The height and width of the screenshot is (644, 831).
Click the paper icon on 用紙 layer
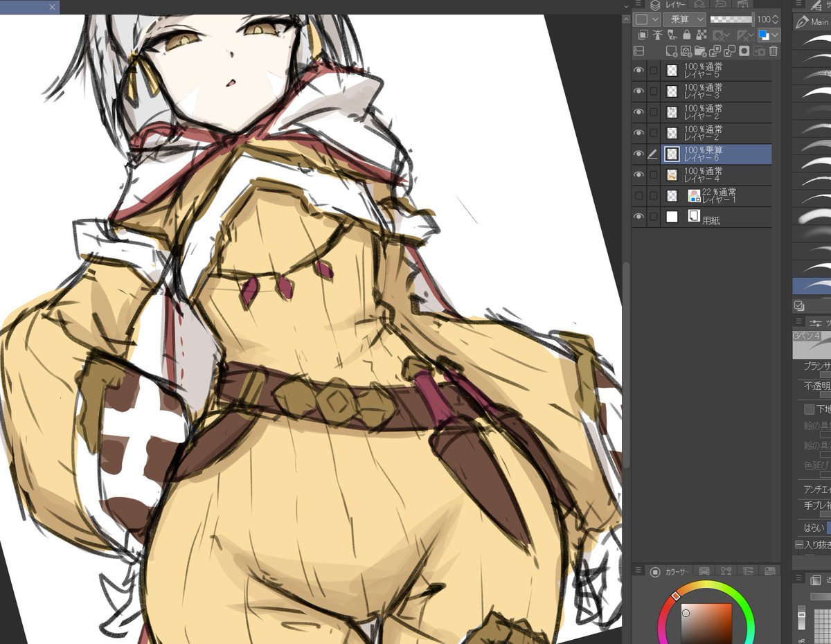click(693, 216)
